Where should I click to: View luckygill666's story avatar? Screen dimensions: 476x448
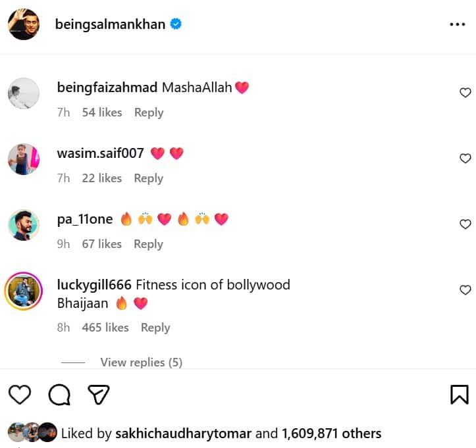(24, 290)
